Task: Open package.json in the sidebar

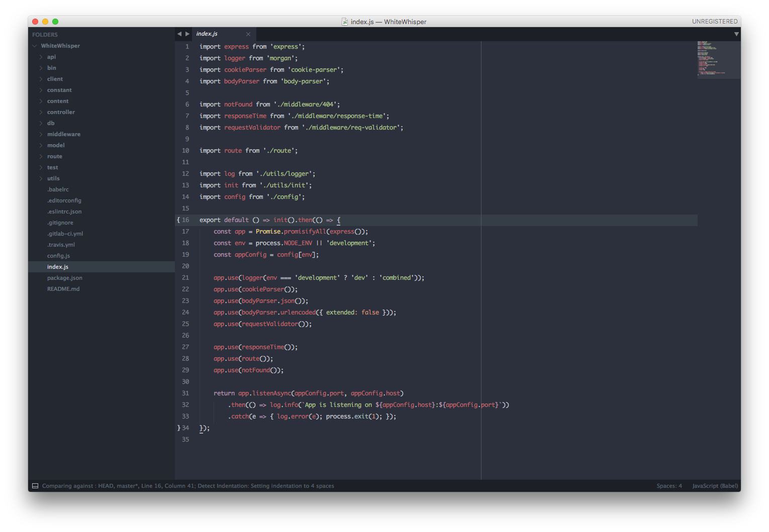Action: (x=64, y=278)
